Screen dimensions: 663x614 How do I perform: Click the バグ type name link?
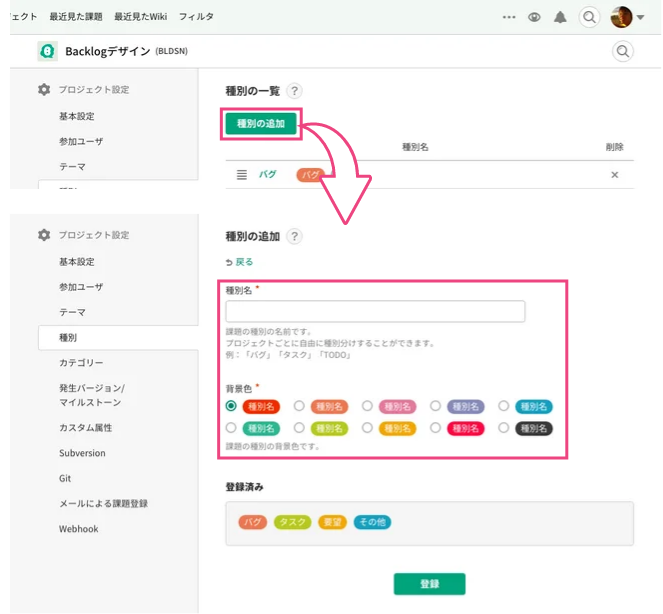[267, 174]
